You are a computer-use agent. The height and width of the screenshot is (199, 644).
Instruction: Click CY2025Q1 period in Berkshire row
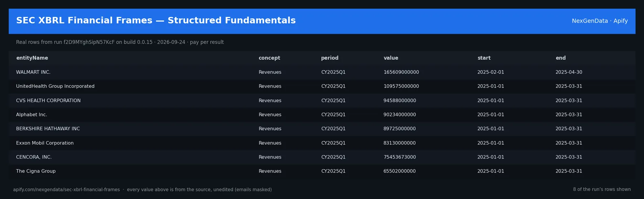pyautogui.click(x=333, y=129)
